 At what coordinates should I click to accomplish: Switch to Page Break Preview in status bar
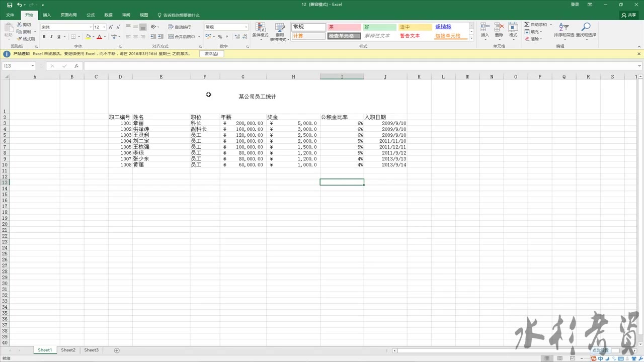point(572,358)
